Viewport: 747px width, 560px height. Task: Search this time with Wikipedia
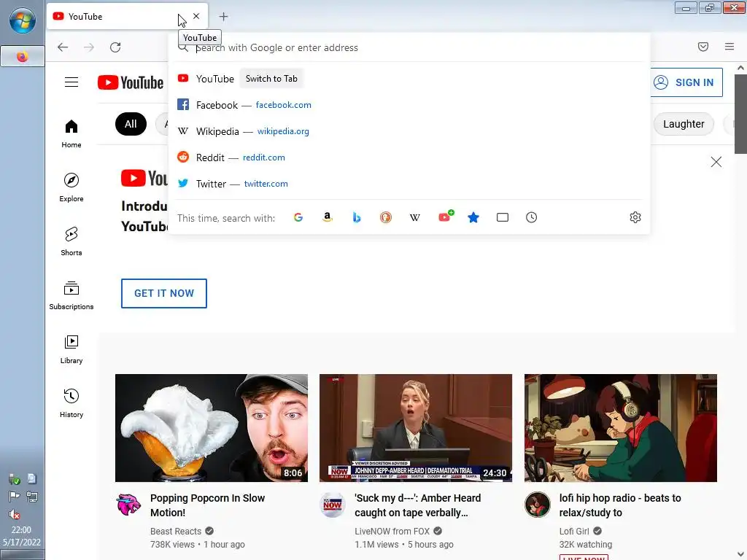point(415,217)
